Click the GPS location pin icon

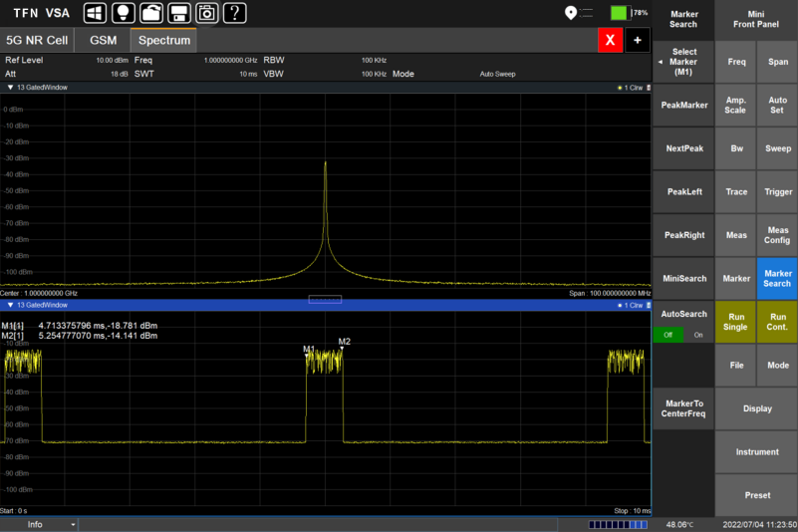[571, 13]
